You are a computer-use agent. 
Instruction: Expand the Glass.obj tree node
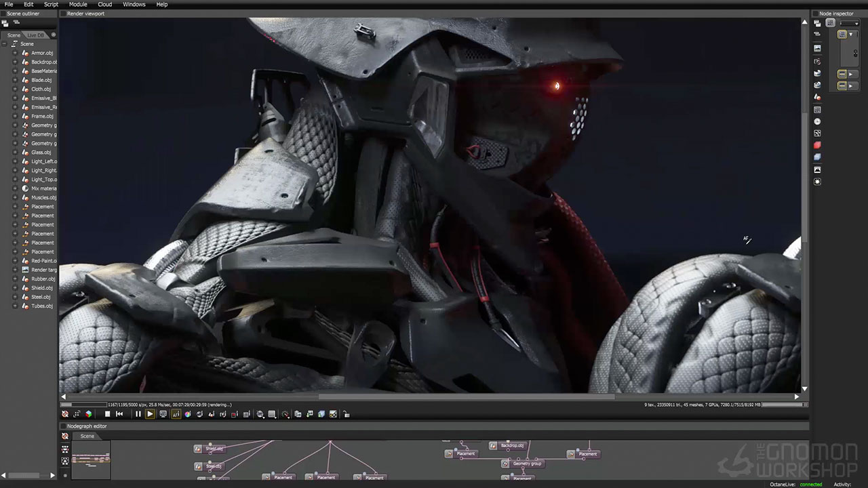pos(15,152)
